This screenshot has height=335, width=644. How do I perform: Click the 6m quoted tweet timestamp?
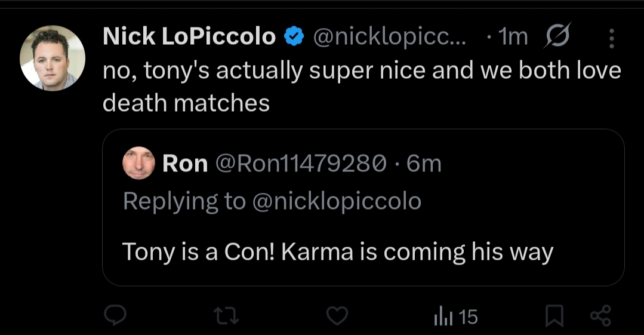[x=424, y=163]
